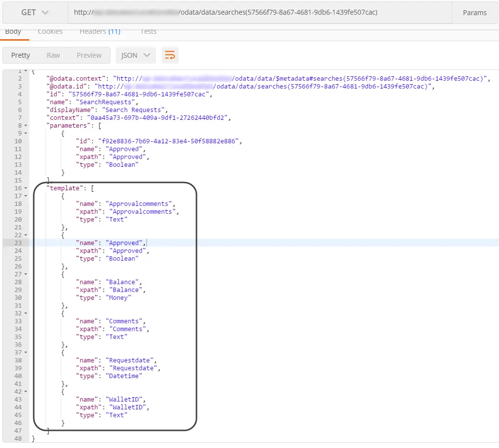This screenshot has height=448, width=499.
Task: Switch to the Cookies tab
Action: point(50,32)
